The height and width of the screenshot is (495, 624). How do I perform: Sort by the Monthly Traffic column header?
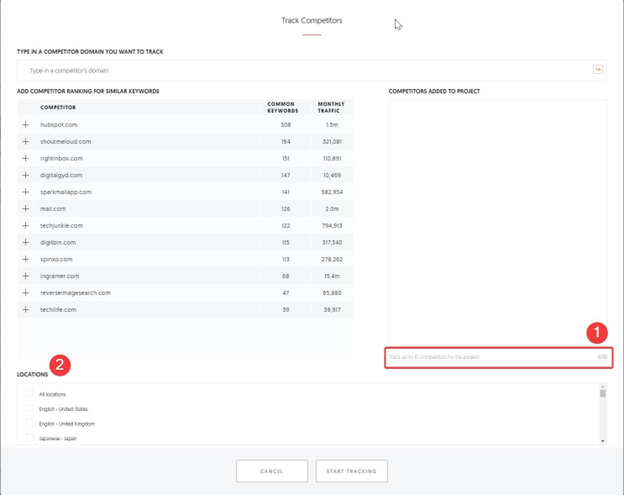pos(331,107)
